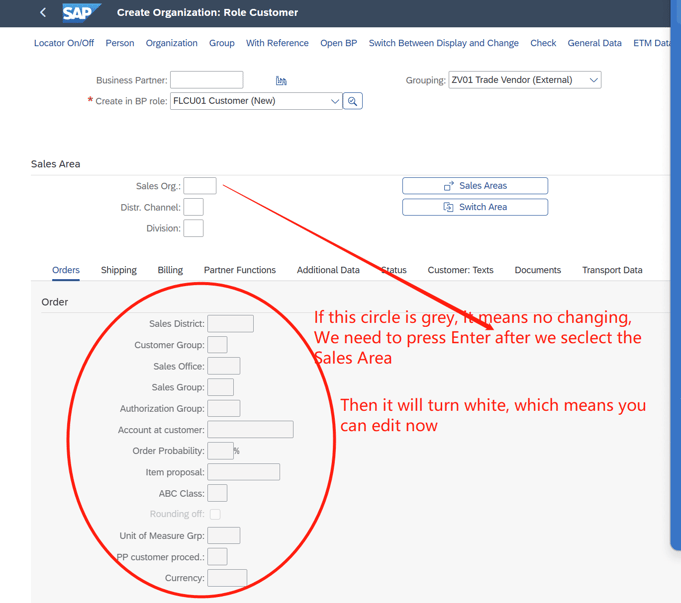Click Locator On/Off in toolbar
This screenshot has width=681, height=603.
(64, 43)
